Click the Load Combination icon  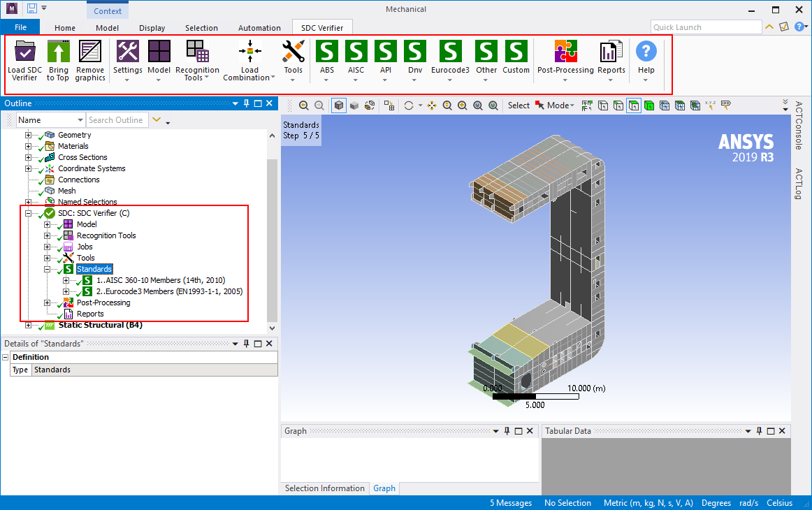[x=249, y=51]
